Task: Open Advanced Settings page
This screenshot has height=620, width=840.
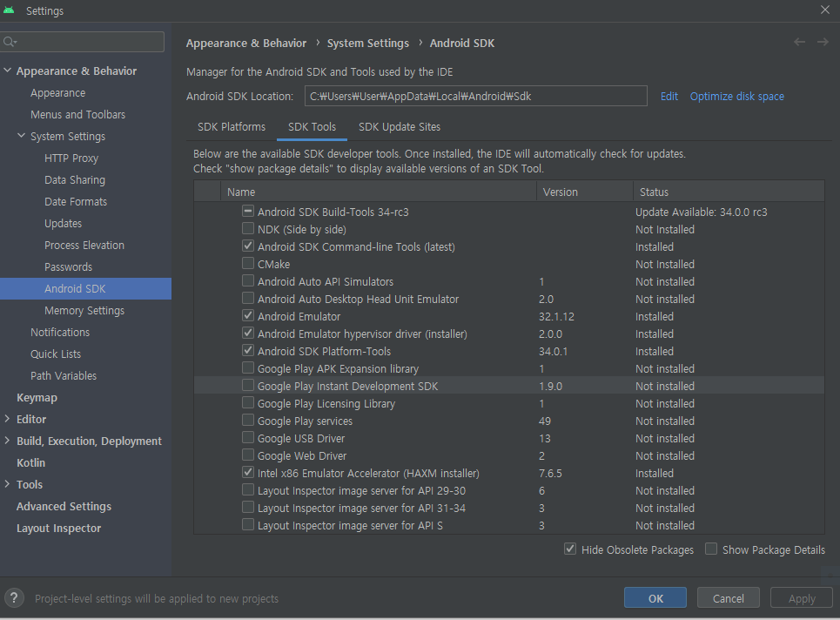Action: coord(64,507)
